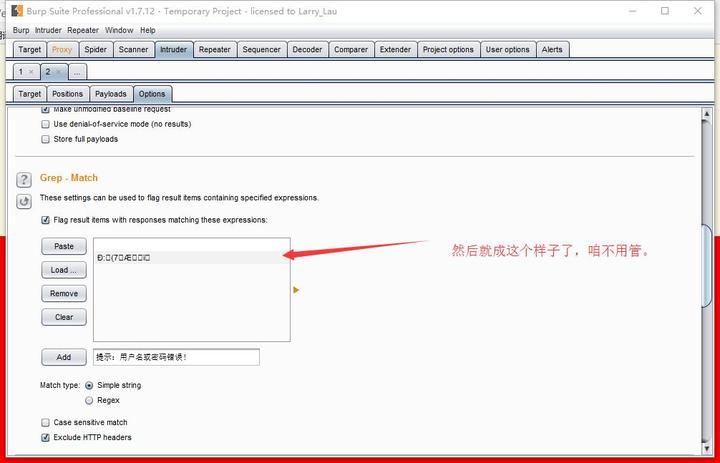Viewport: 720px width, 463px height.
Task: Switch to the Decoder tab
Action: pyautogui.click(x=307, y=50)
